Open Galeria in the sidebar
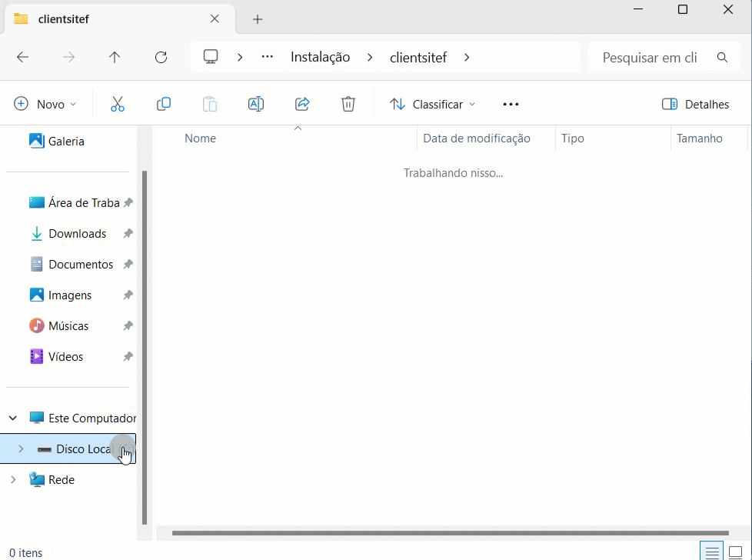Image resolution: width=752 pixels, height=560 pixels. pos(66,141)
